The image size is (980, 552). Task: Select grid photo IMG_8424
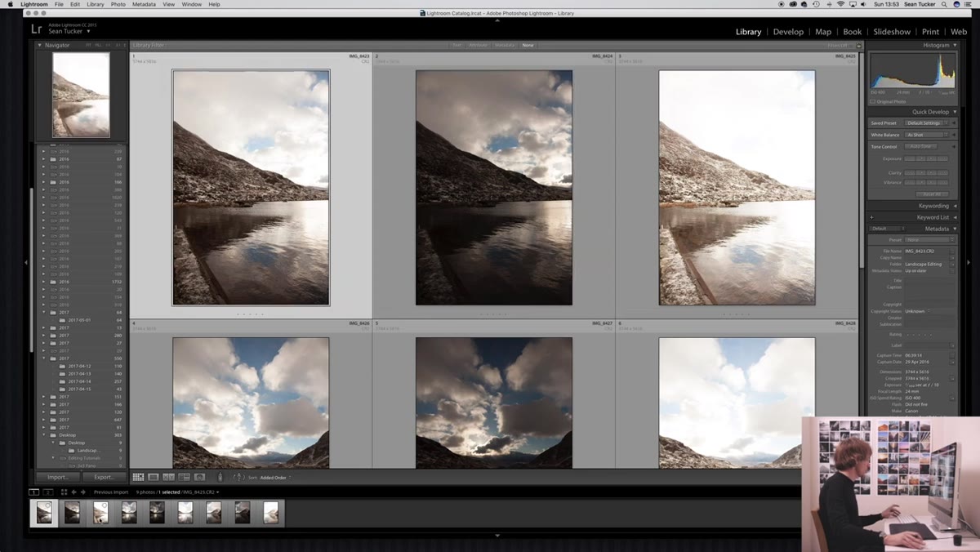(x=494, y=188)
